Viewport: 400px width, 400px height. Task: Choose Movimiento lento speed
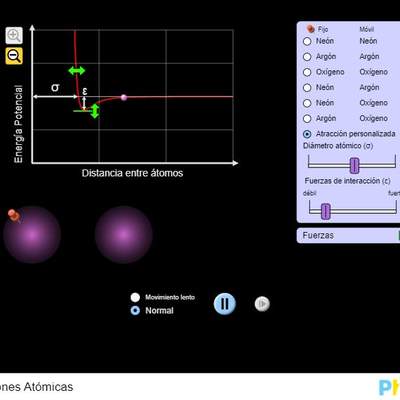click(135, 297)
